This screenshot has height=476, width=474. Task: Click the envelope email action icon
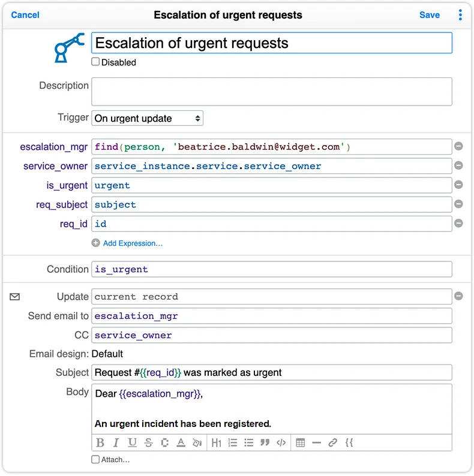point(14,297)
